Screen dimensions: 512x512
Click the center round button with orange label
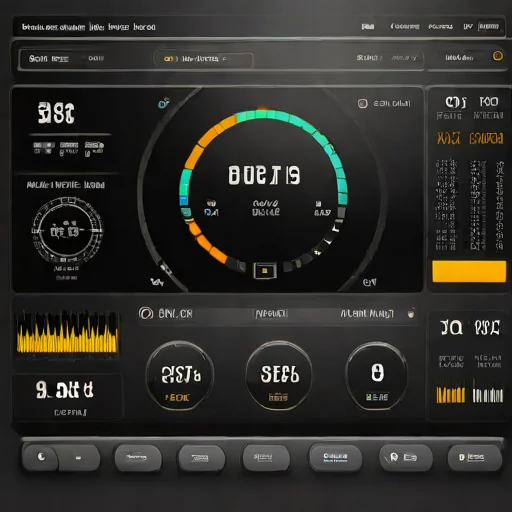pos(279,375)
